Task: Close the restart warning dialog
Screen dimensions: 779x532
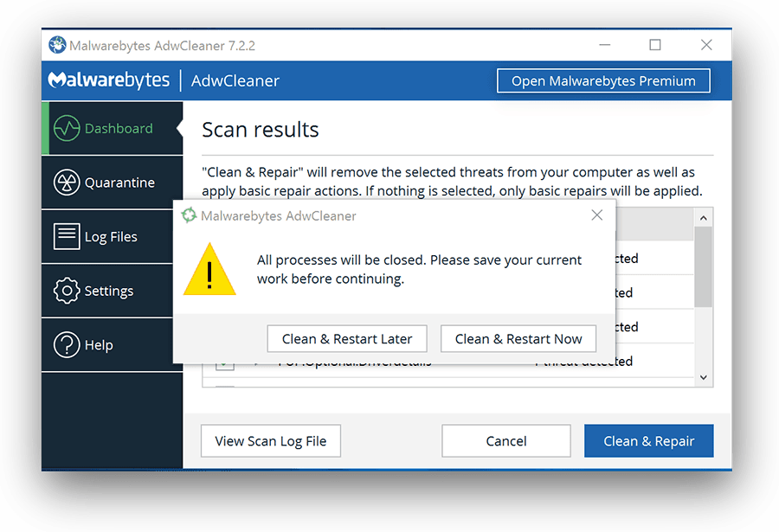Action: [x=596, y=215]
